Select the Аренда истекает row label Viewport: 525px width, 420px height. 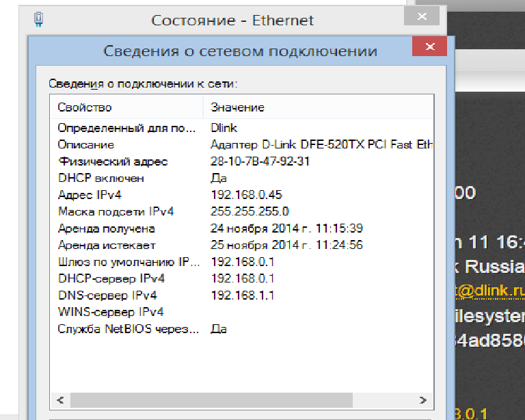pyautogui.click(x=107, y=245)
